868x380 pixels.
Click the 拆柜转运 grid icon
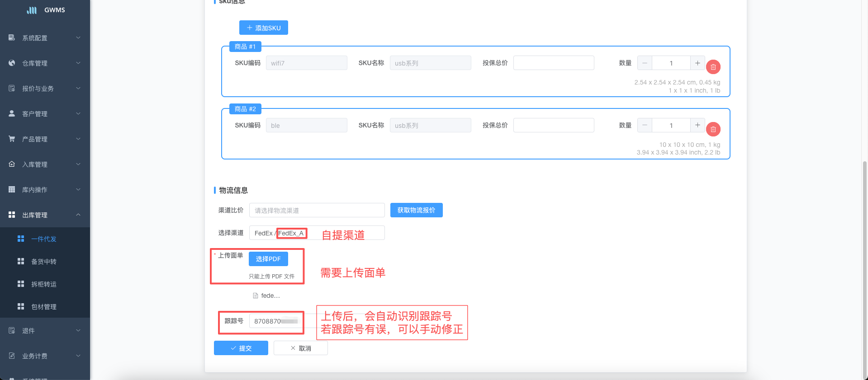[x=21, y=284]
